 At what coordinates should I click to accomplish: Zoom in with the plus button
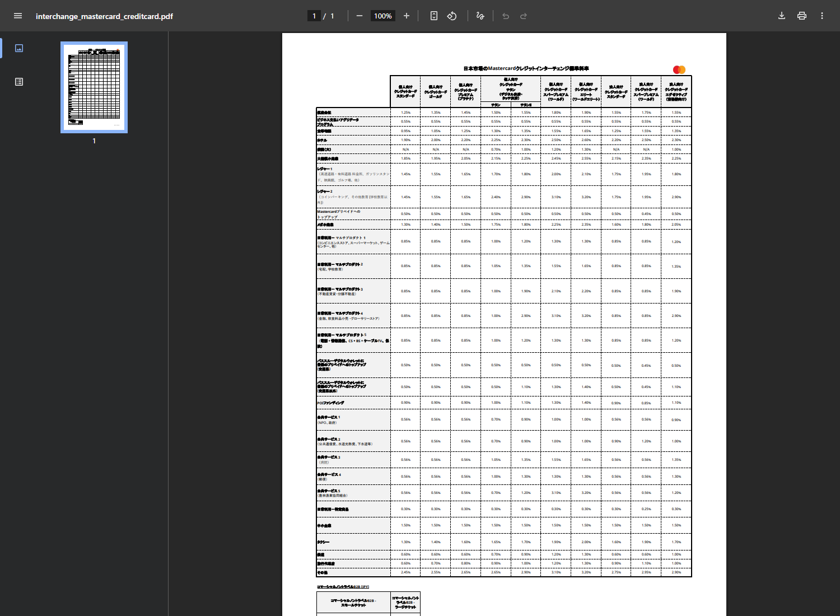point(407,16)
